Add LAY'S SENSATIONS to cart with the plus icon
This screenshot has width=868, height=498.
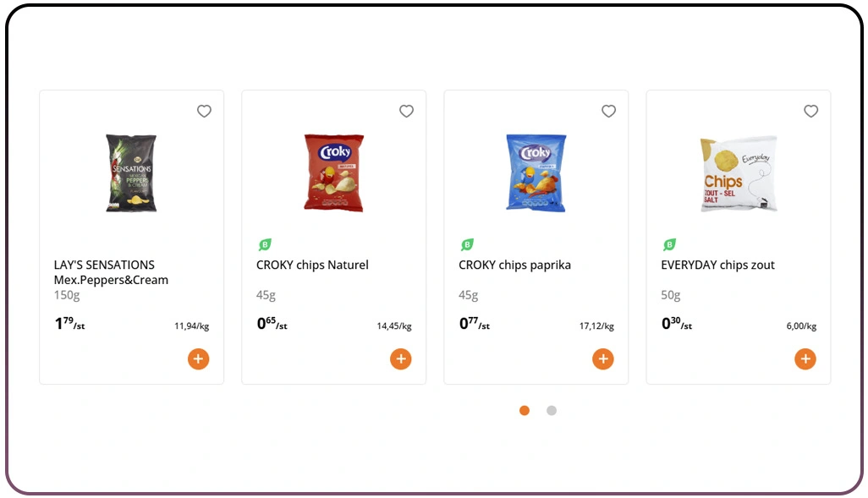(x=199, y=358)
